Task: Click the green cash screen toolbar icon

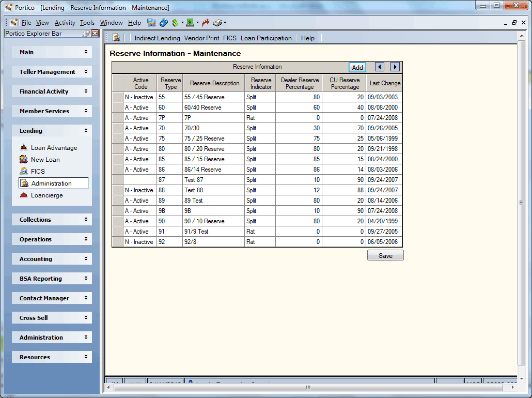Action: click(190, 23)
